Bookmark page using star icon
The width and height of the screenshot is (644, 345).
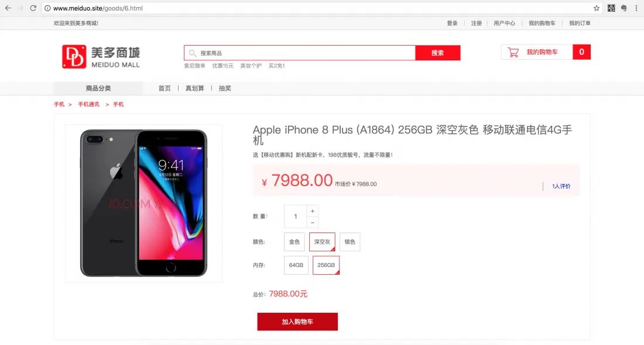(x=597, y=8)
